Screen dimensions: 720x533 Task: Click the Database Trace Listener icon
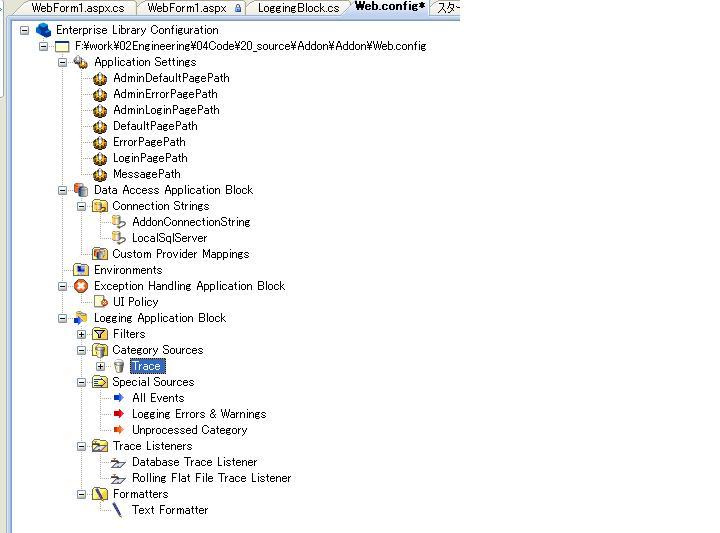coord(118,463)
